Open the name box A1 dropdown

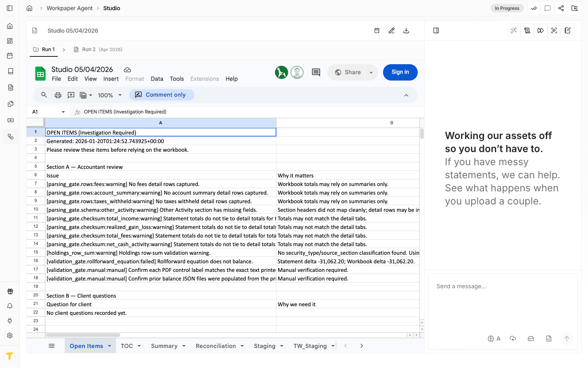pyautogui.click(x=63, y=112)
